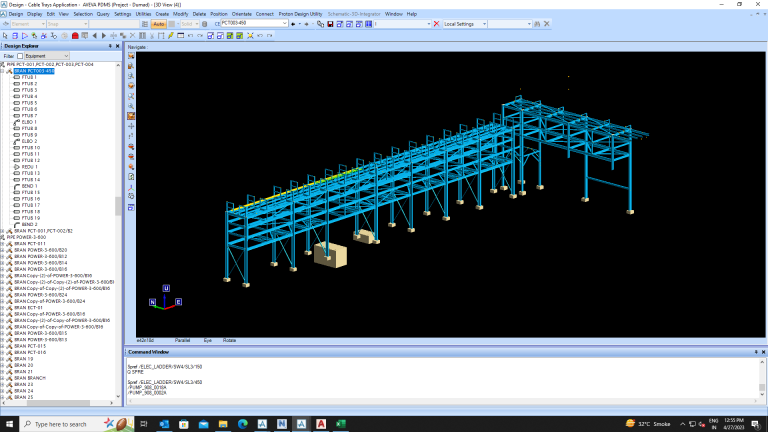The width and height of the screenshot is (768, 432).
Task: Click the zoom magnifier icon in view sidebar
Action: (131, 106)
